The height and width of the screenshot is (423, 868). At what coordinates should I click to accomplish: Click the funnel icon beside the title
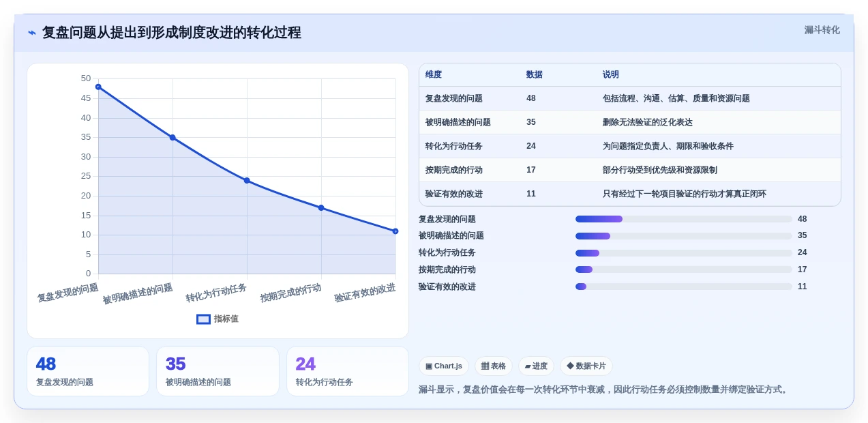click(32, 33)
